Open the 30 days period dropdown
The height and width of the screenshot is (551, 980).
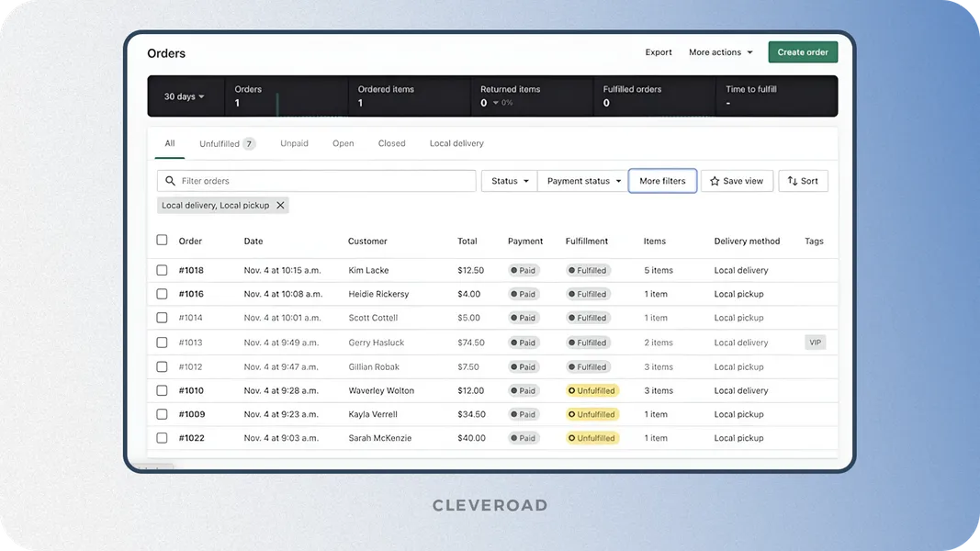click(186, 96)
